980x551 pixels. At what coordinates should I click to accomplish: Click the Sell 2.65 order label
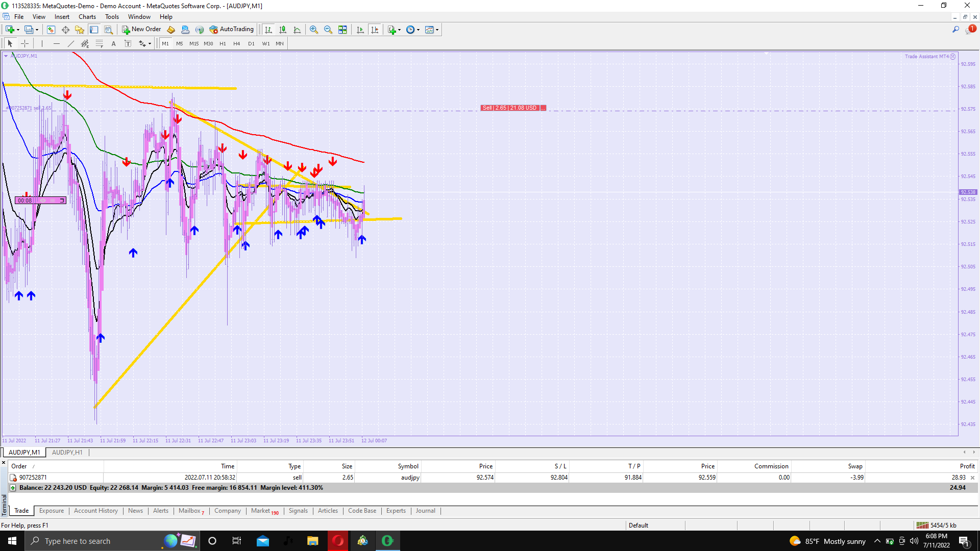(509, 108)
